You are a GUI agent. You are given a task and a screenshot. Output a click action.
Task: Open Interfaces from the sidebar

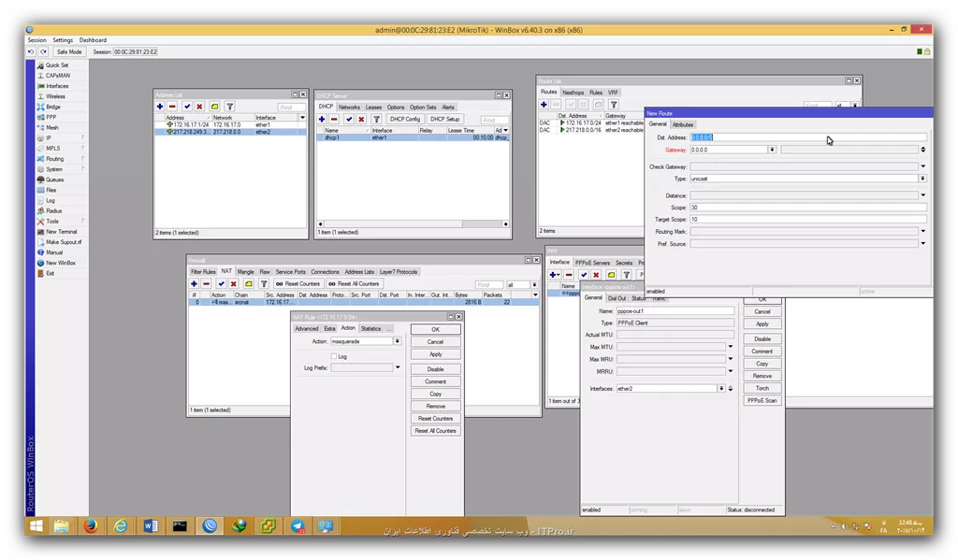coord(56,85)
